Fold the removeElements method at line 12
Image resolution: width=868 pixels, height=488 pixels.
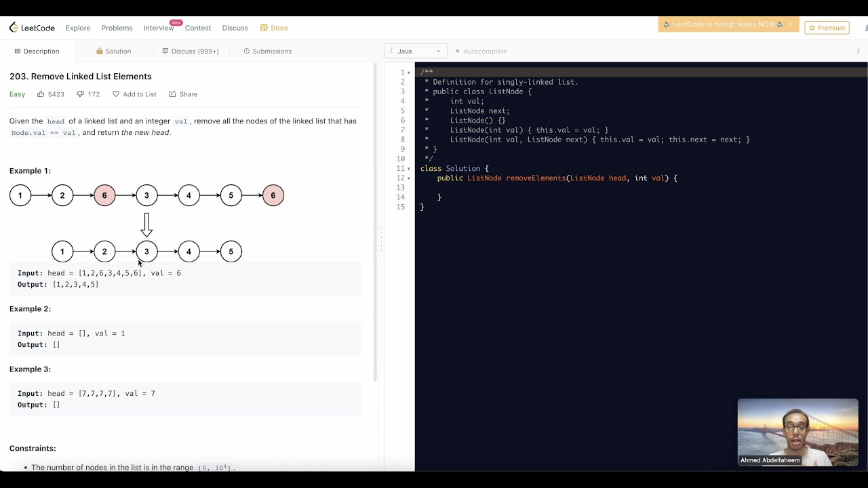[409, 178]
